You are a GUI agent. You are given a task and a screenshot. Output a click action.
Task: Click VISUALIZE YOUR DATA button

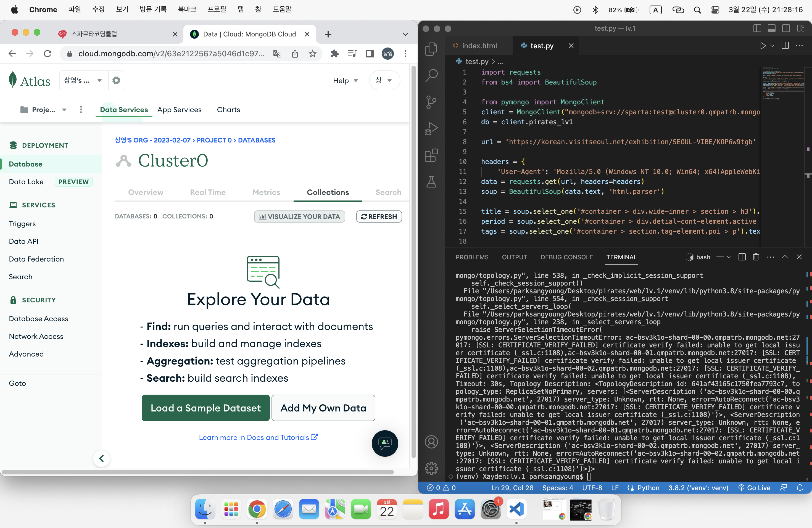(299, 217)
